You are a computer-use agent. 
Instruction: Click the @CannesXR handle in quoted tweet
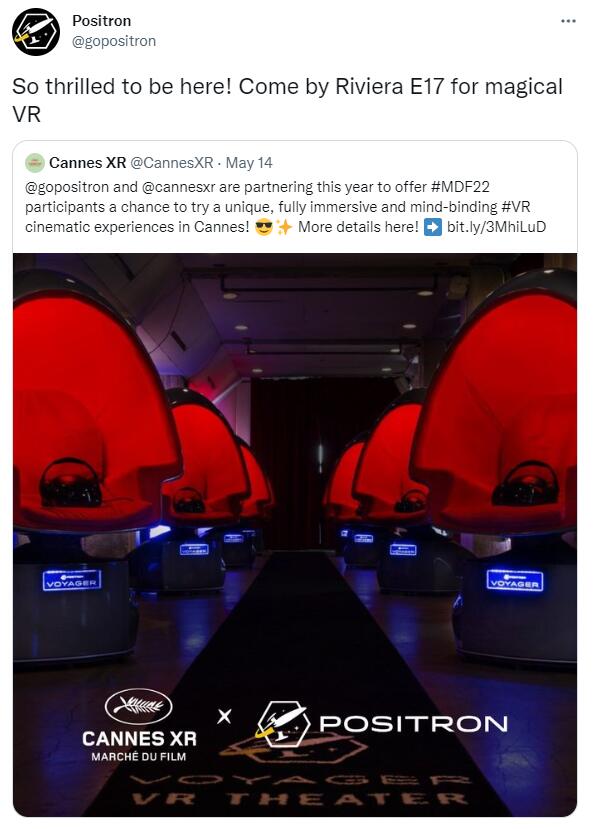[171, 163]
